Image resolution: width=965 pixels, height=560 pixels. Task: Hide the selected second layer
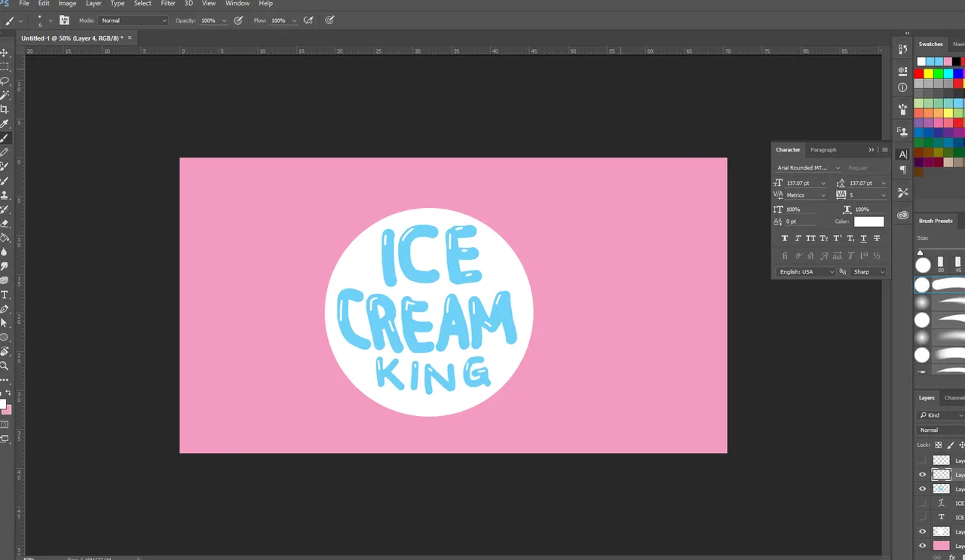[x=922, y=475]
